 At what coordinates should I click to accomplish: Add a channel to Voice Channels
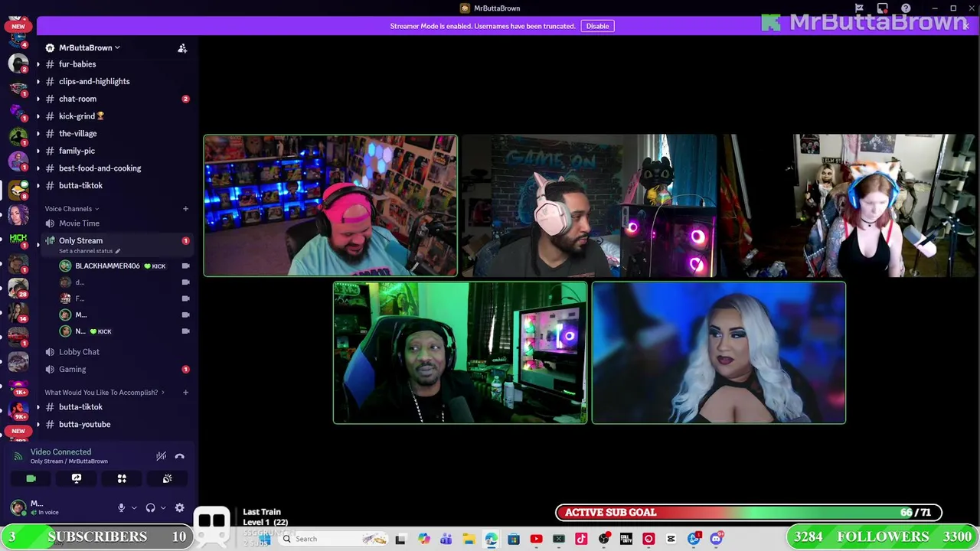click(185, 209)
